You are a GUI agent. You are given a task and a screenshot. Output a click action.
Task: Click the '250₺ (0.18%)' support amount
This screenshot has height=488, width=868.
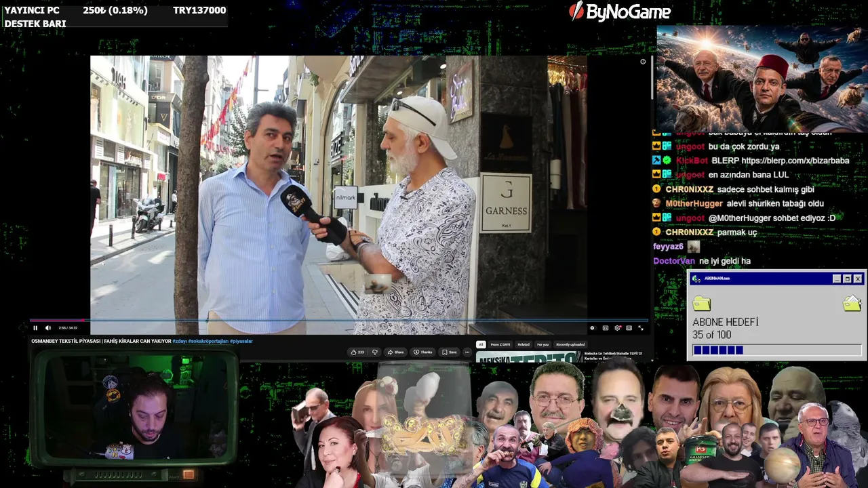[115, 10]
